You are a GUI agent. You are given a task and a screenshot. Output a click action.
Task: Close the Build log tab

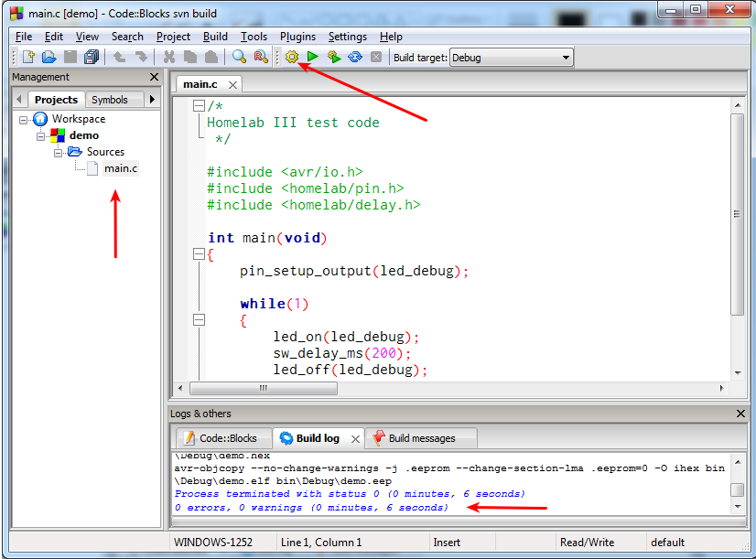(x=356, y=437)
